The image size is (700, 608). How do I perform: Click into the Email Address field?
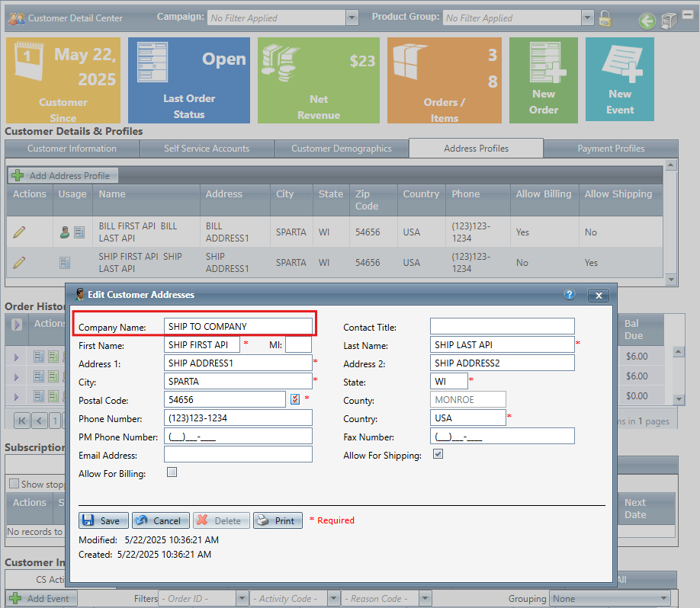tap(238, 455)
